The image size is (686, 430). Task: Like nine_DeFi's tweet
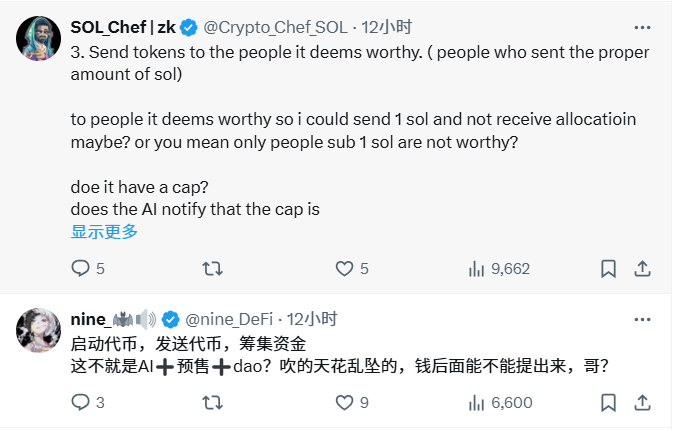click(344, 402)
